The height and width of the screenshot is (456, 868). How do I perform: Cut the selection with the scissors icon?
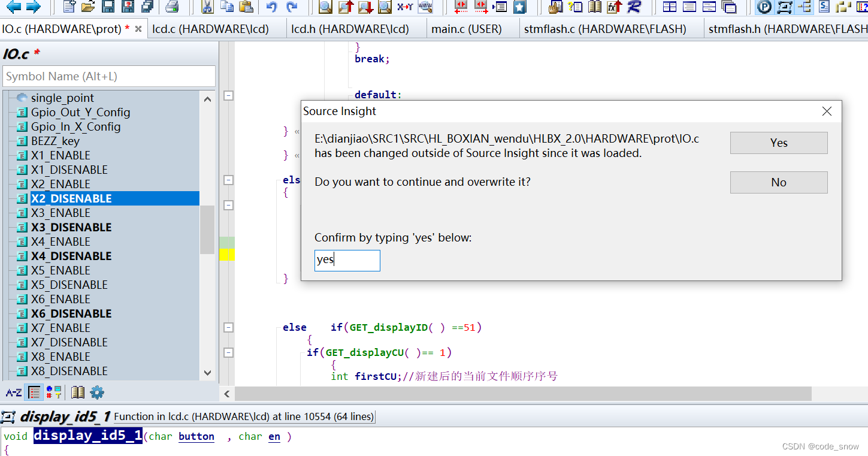pos(207,7)
